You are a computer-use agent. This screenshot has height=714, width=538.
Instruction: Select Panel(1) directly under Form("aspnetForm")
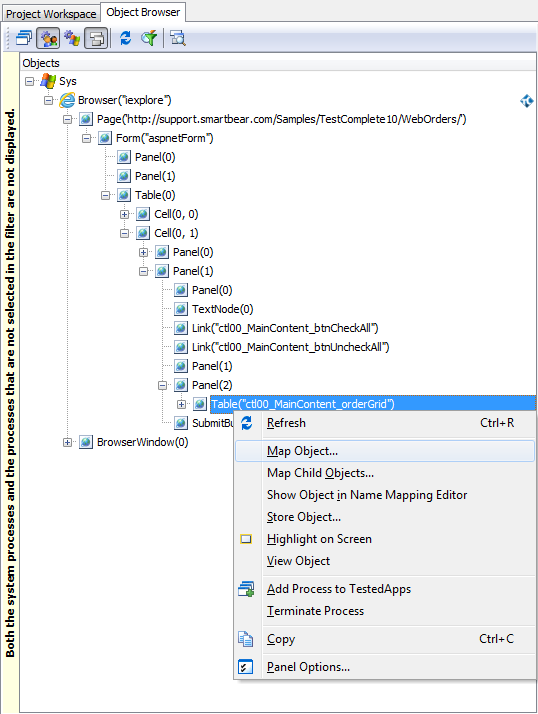point(155,176)
